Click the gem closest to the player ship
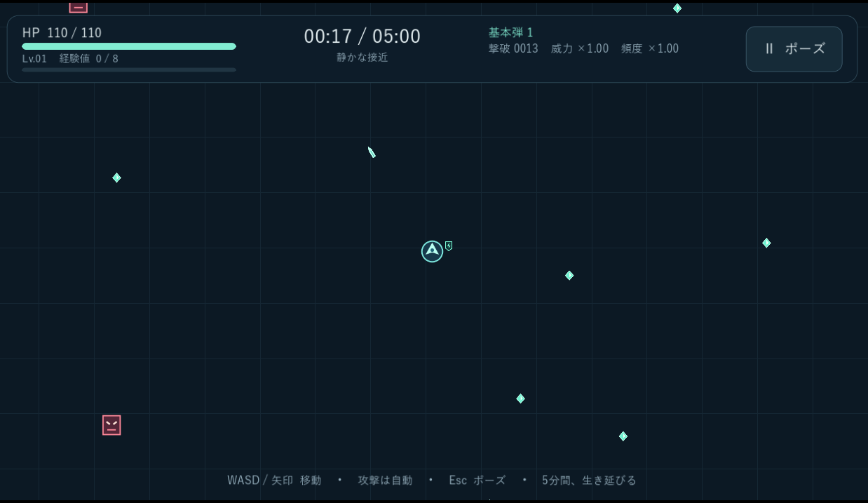This screenshot has width=868, height=503. [x=569, y=276]
